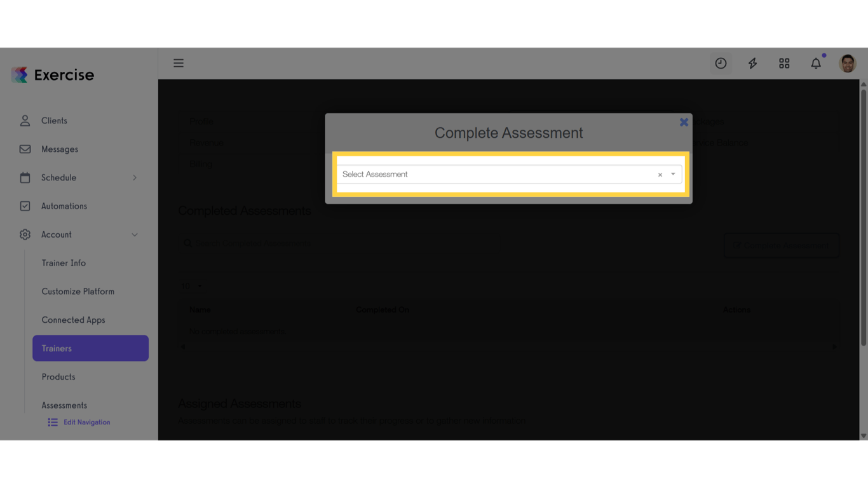Click the profile avatar photo

848,63
